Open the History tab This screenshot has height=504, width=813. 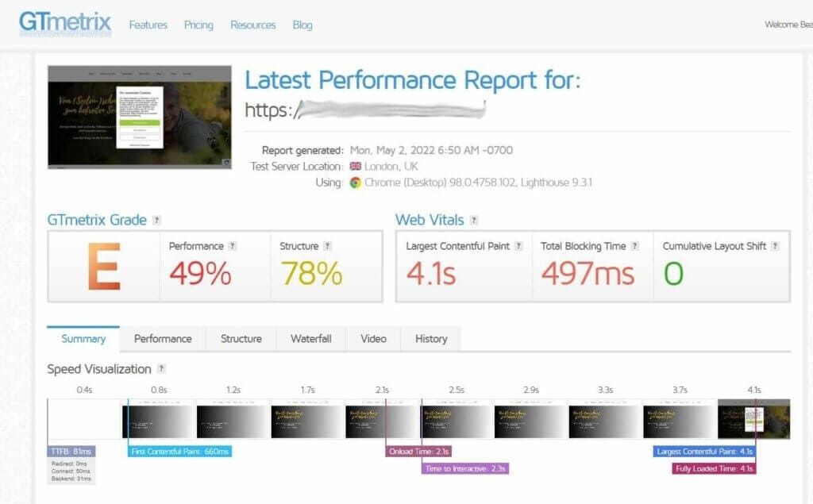(x=431, y=339)
